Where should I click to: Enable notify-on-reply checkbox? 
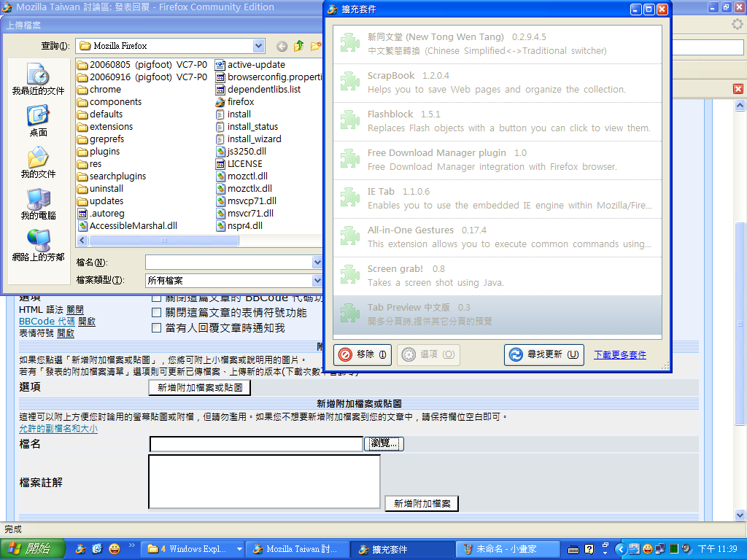[156, 328]
